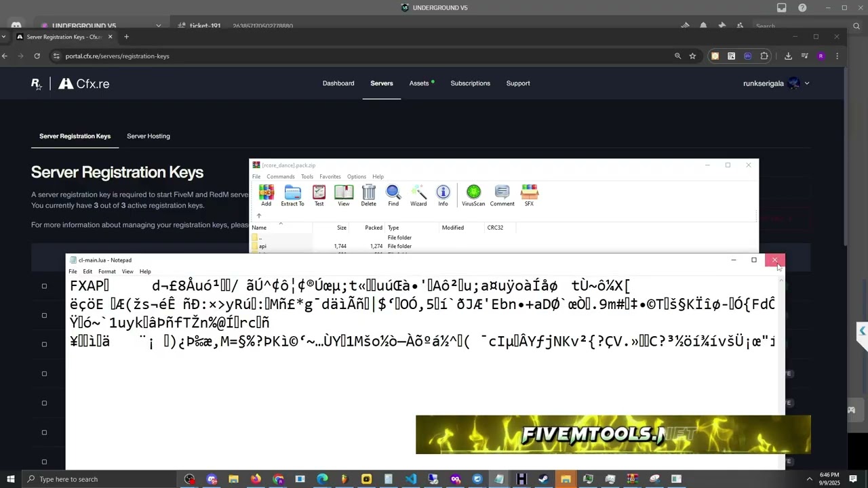Open Subscriptions page on Cfx.re portal
Viewport: 868px width, 488px height.
click(x=470, y=83)
